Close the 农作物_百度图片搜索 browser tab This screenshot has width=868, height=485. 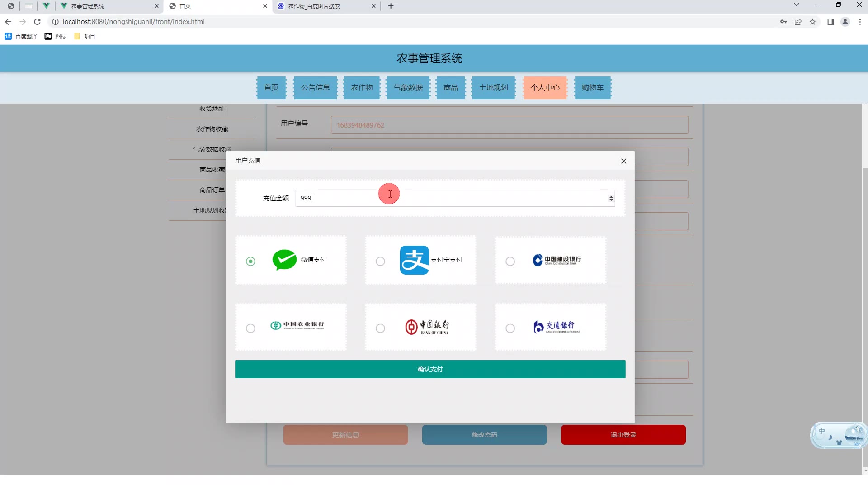[x=374, y=6]
